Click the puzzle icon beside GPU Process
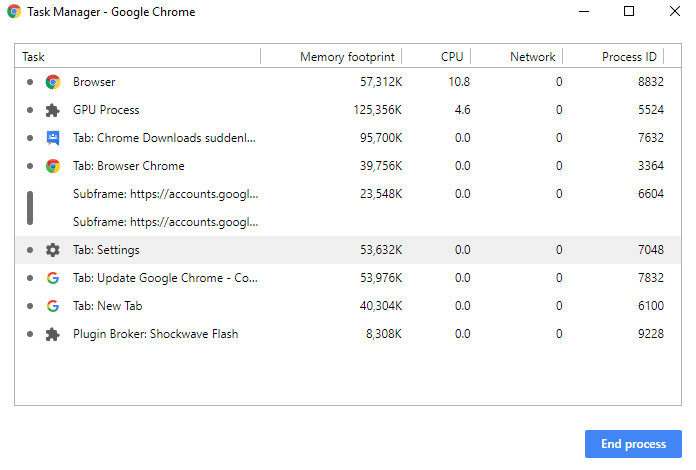Screen dimensions: 696x470 coord(53,110)
